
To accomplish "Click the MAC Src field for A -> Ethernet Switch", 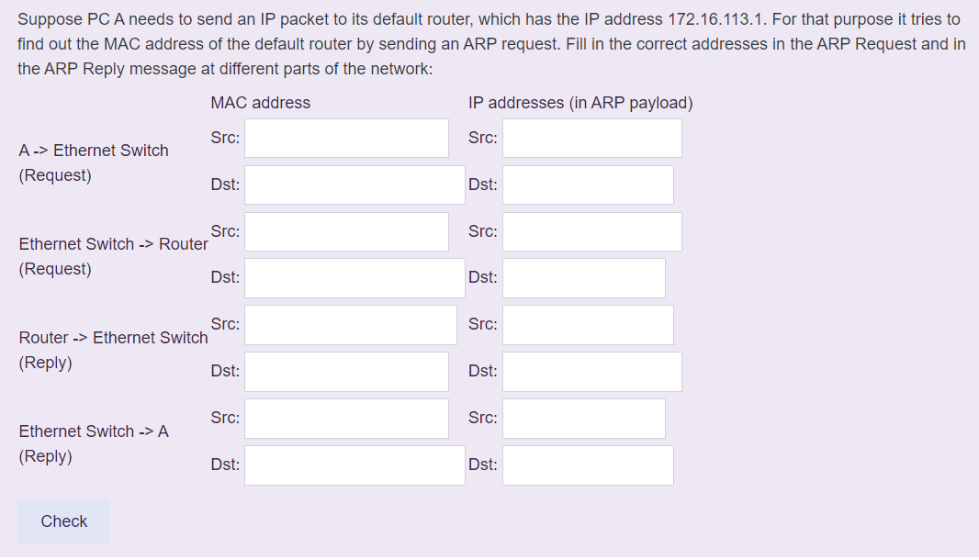I will click(x=346, y=138).
